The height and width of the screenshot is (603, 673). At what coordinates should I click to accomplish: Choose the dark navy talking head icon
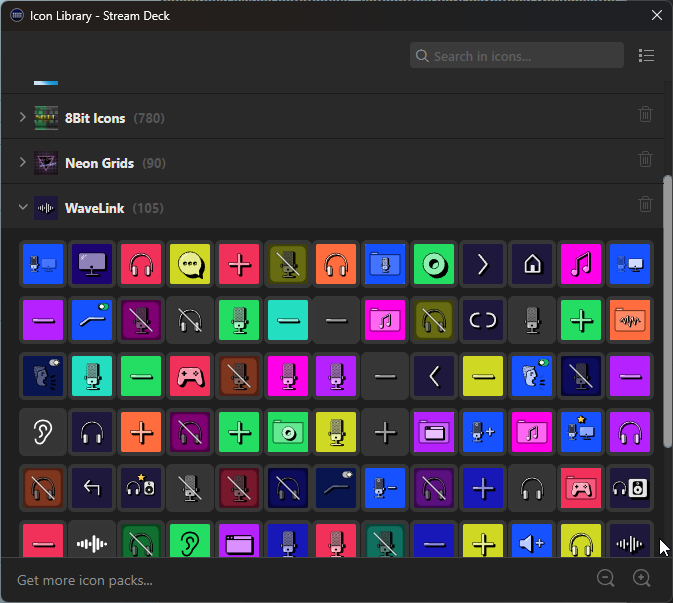(43, 376)
